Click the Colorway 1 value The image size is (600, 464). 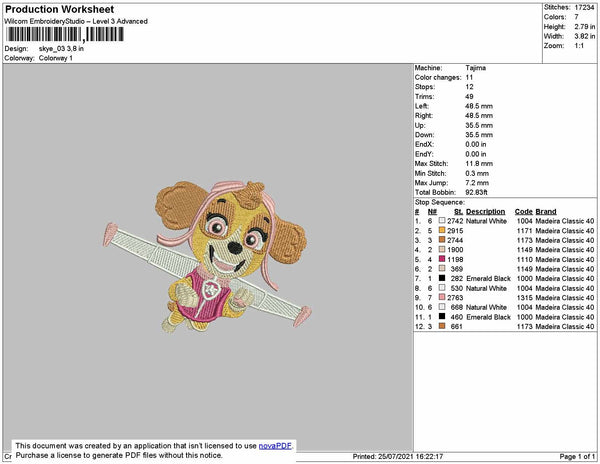[56, 59]
